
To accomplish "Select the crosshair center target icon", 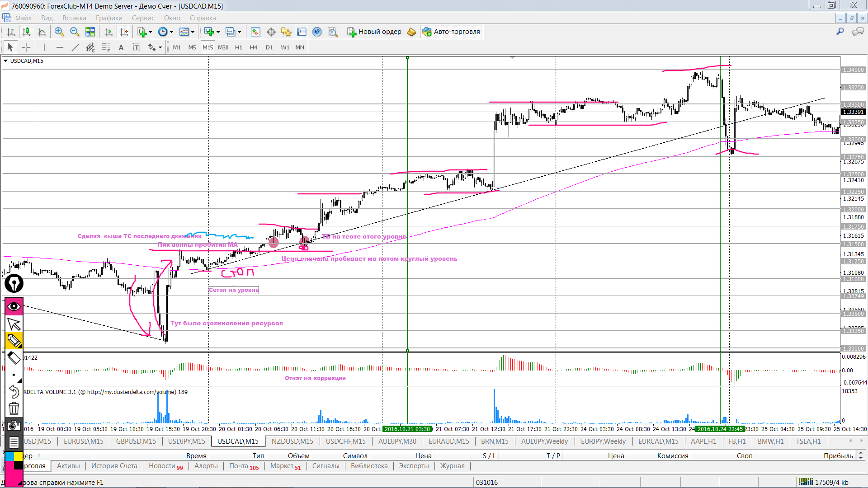I will click(271, 32).
